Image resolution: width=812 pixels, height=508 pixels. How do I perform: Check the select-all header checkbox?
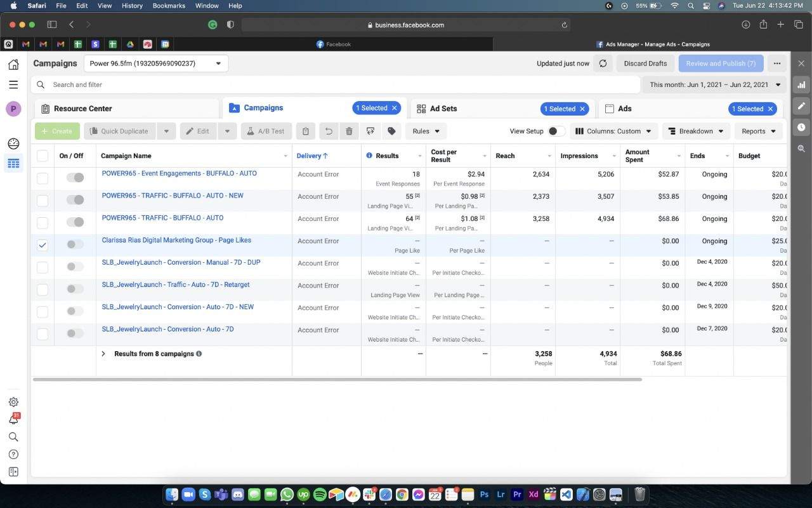43,156
